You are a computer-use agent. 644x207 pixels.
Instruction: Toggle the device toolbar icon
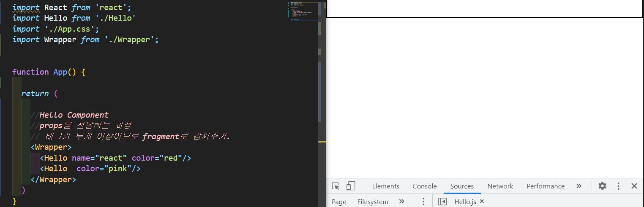(x=351, y=186)
